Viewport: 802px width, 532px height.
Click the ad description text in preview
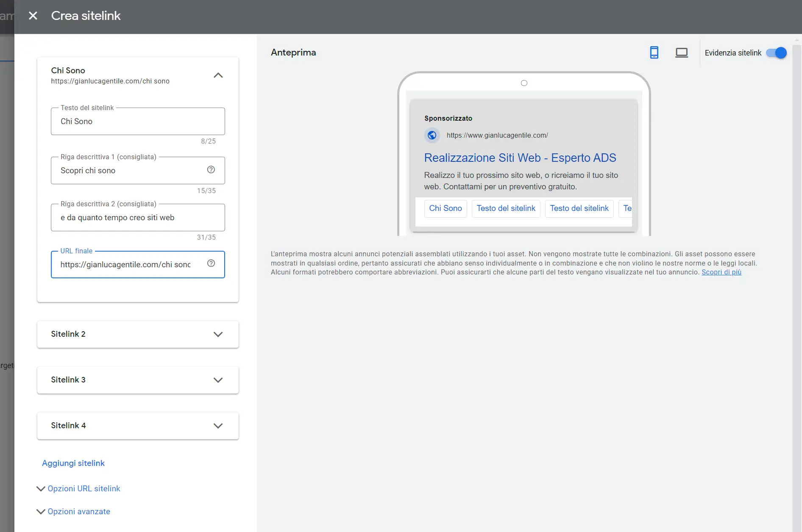pyautogui.click(x=521, y=181)
